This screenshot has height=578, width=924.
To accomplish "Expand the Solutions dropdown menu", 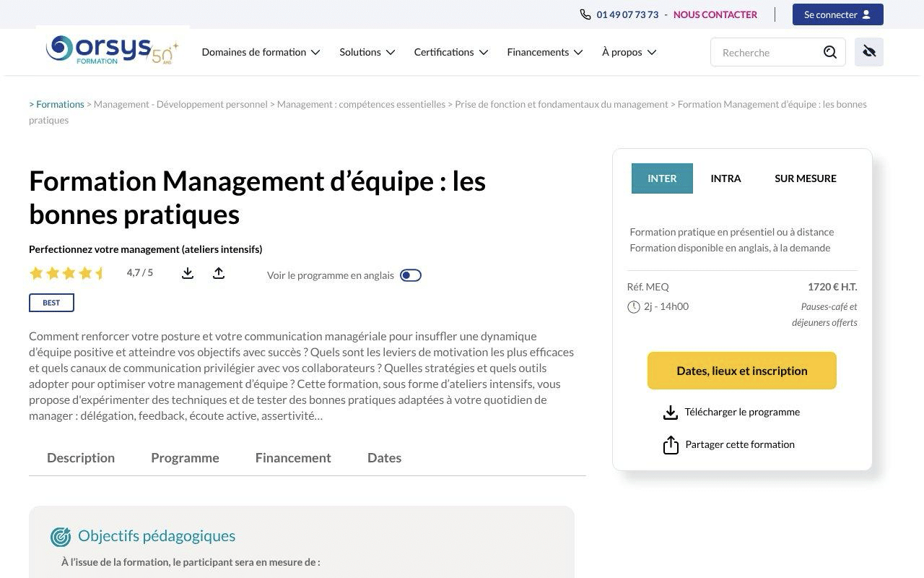I will point(367,52).
